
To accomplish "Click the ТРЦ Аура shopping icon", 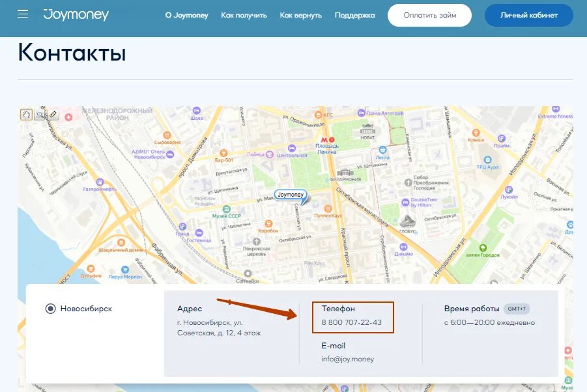I will click(487, 160).
